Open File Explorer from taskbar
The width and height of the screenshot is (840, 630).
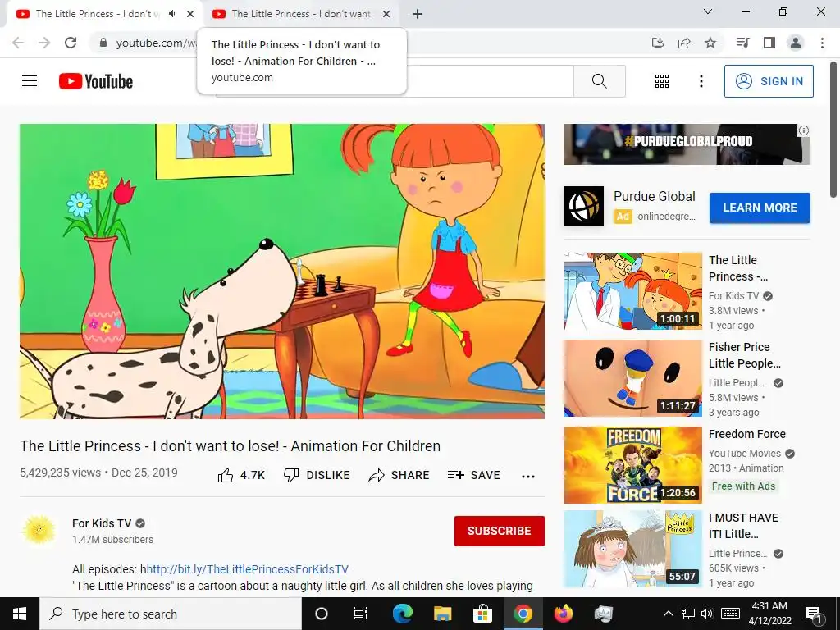(442, 614)
